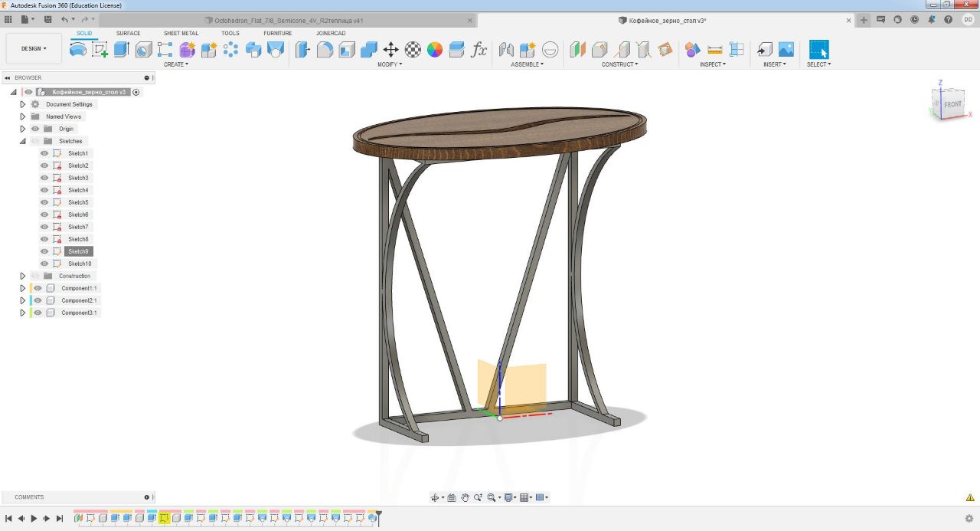980x531 pixels.
Task: Click the FRONT face of ViewCube
Action: (952, 104)
